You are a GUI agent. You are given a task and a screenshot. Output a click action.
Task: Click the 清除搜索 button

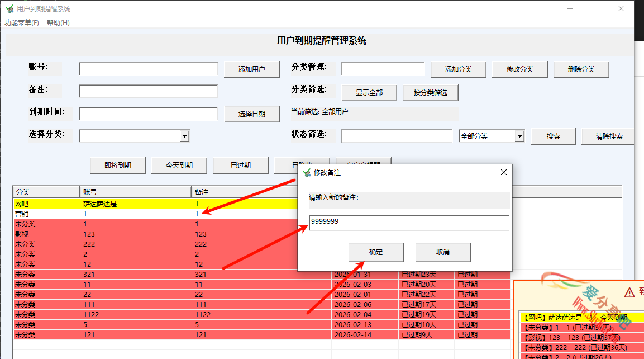pos(608,135)
